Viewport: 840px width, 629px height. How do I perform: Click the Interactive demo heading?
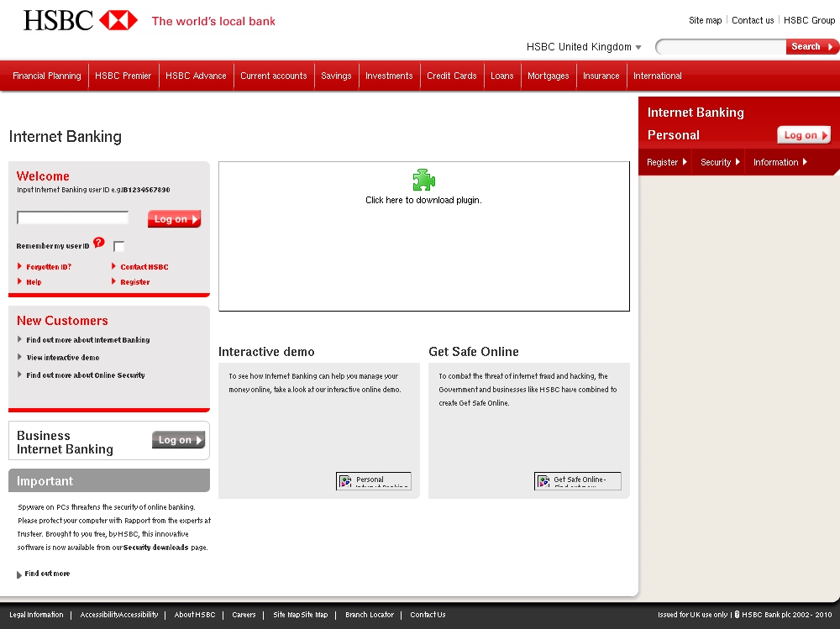[x=266, y=352]
